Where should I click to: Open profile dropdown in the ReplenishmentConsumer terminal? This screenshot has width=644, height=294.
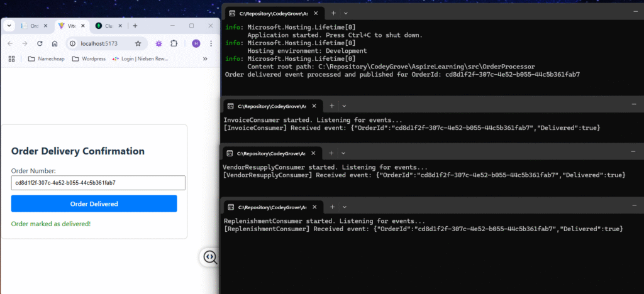click(345, 207)
